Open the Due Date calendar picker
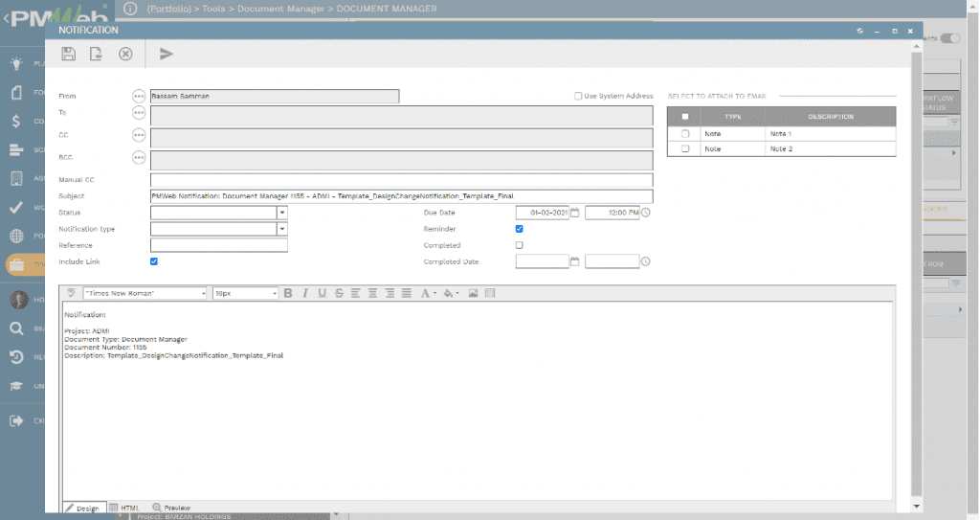980x520 pixels. point(575,213)
